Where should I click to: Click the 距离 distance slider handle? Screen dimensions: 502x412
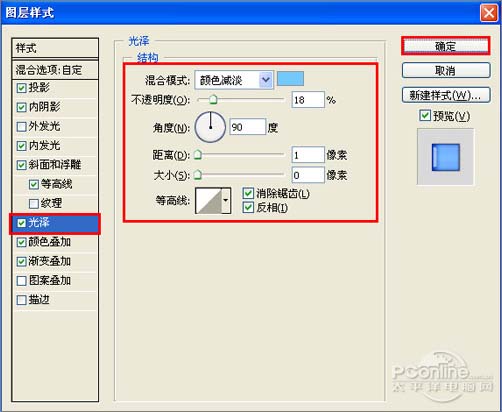click(198, 155)
